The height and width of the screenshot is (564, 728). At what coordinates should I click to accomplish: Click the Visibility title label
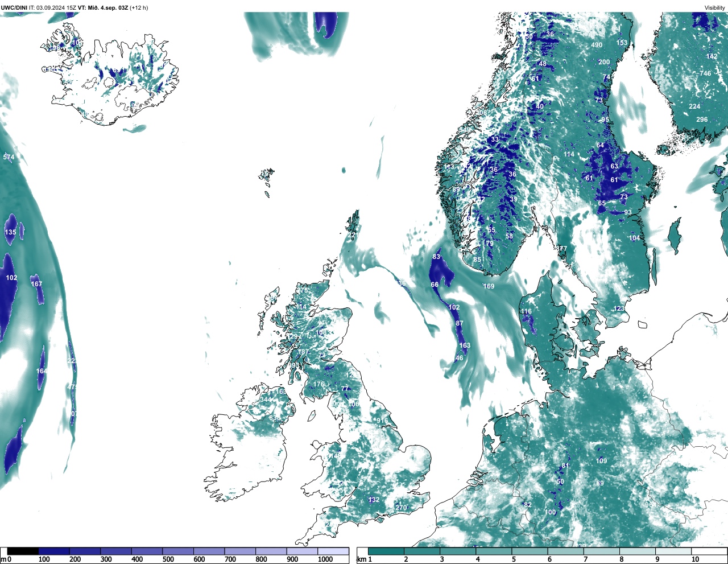tap(715, 8)
